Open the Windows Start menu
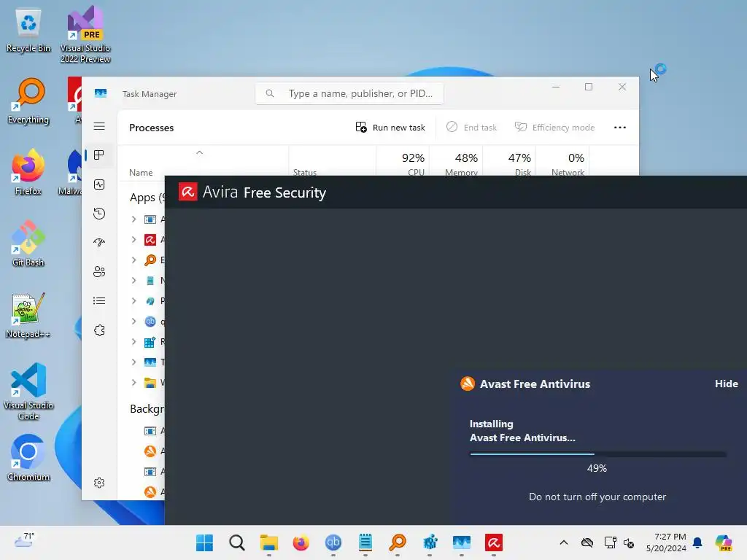Viewport: 747px width, 560px height. [204, 542]
